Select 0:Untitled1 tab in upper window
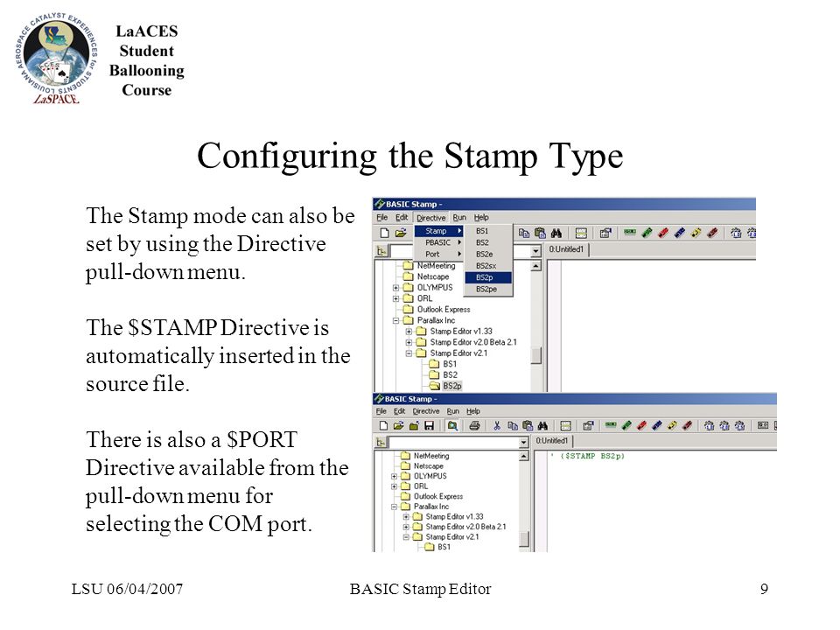 566,249
